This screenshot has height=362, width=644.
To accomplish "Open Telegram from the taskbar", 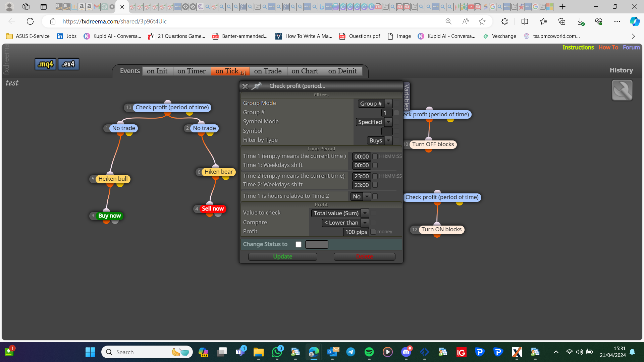I will [351, 352].
